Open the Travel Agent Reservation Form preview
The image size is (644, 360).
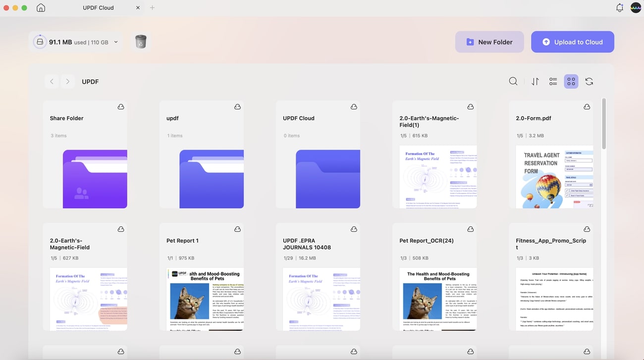pos(554,177)
